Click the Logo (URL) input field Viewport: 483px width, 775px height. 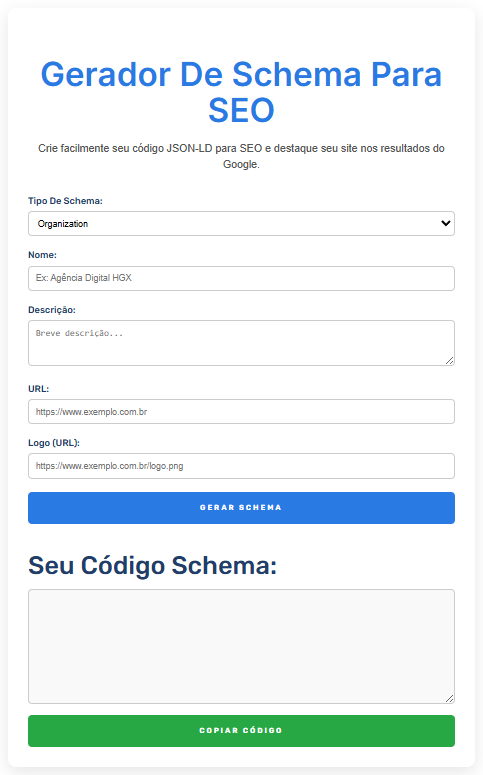coord(241,466)
